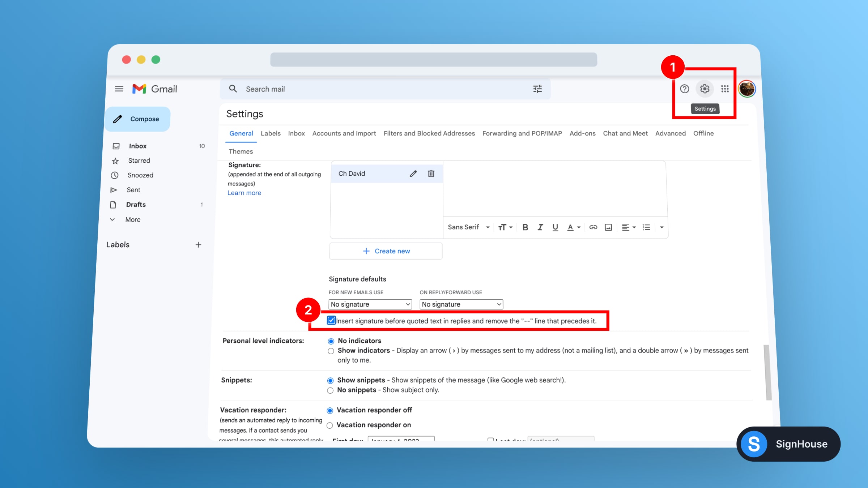Open the Google apps grid
The width and height of the screenshot is (868, 488).
(725, 89)
